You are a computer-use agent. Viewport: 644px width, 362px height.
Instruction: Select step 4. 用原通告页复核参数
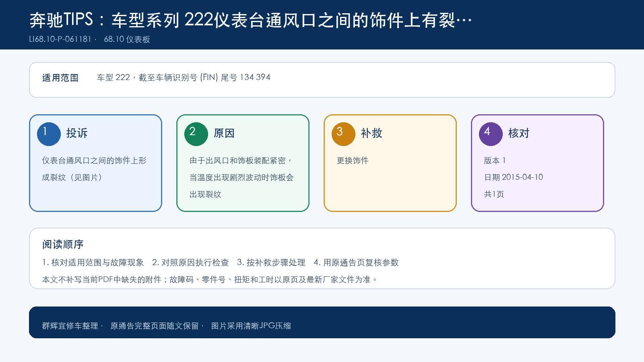(356, 263)
